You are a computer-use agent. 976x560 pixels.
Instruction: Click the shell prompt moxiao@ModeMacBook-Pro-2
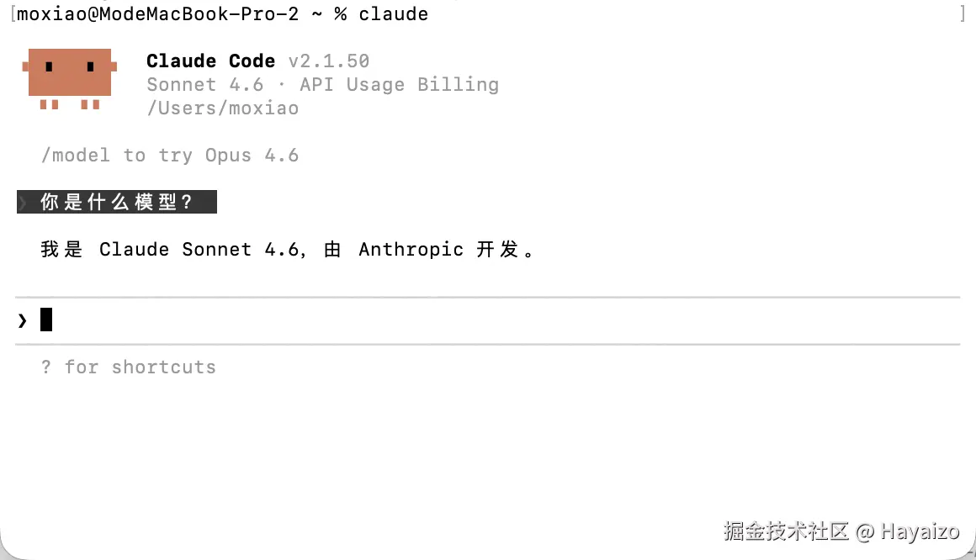pos(157,14)
